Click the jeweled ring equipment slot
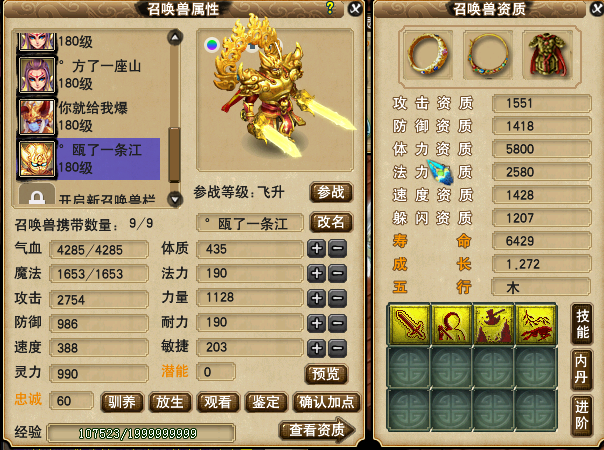Screen dimensions: 604x450 click(428, 55)
